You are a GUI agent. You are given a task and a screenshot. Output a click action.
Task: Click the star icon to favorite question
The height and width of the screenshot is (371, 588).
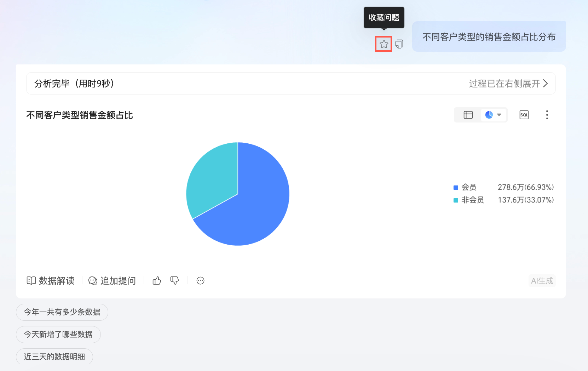point(384,44)
